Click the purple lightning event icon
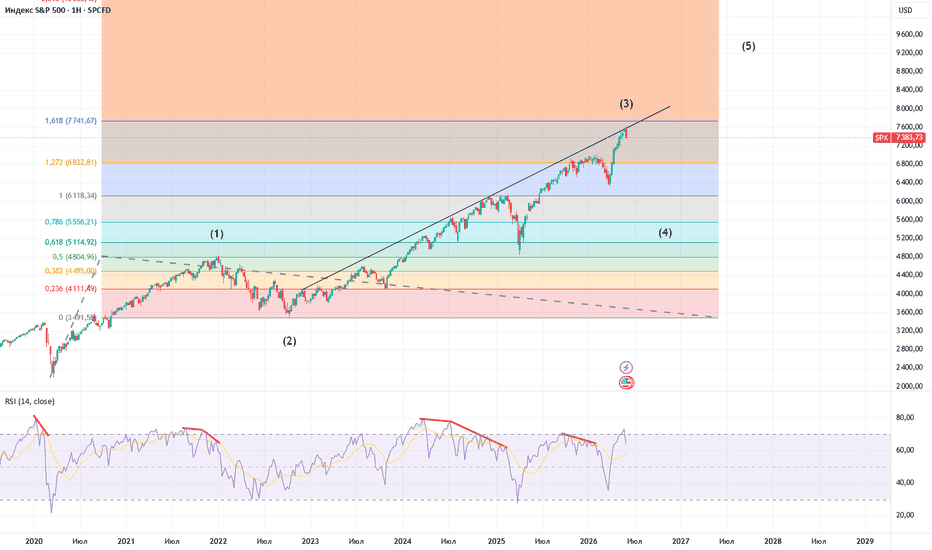 tap(626, 367)
